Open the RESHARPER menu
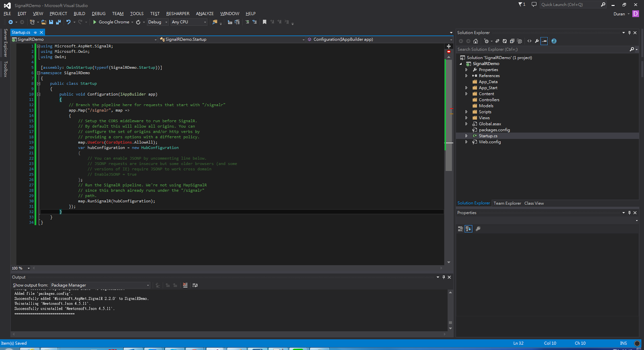 click(178, 14)
